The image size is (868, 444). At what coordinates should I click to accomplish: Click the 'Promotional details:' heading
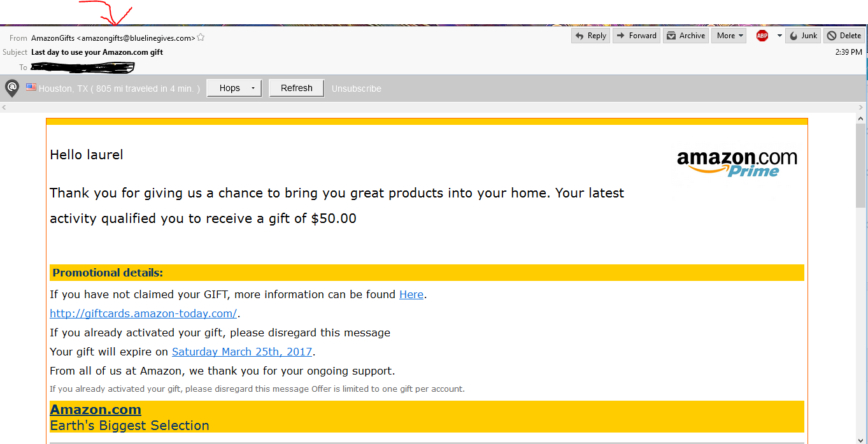[x=108, y=273]
